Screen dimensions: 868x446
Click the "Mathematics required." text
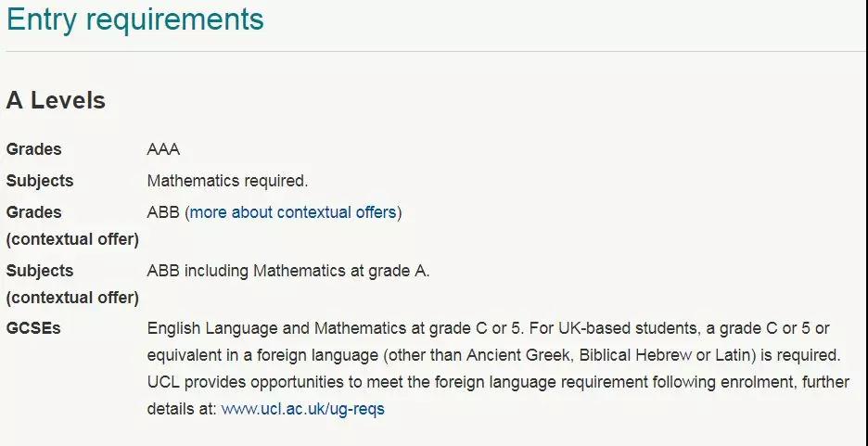(227, 181)
